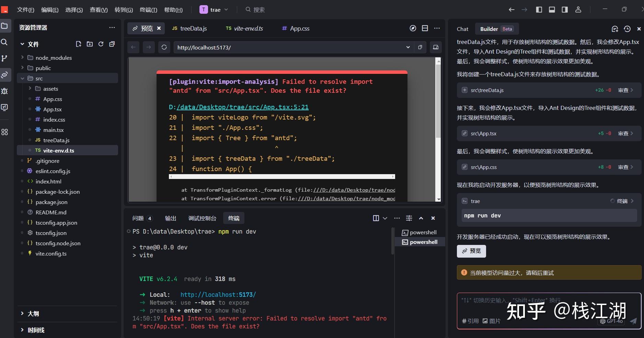Maximize the terminal panel with chevron

(421, 218)
